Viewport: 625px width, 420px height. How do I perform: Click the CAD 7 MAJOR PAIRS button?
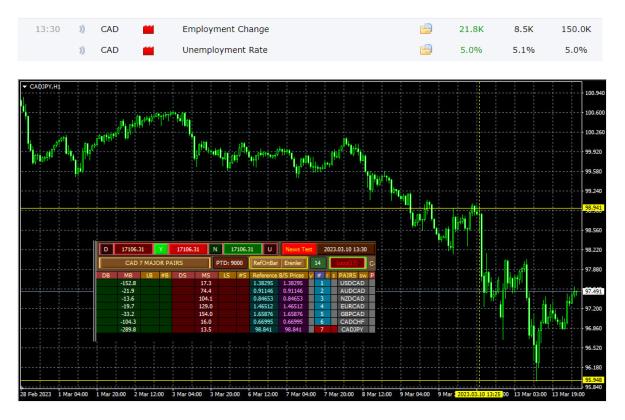pos(154,263)
